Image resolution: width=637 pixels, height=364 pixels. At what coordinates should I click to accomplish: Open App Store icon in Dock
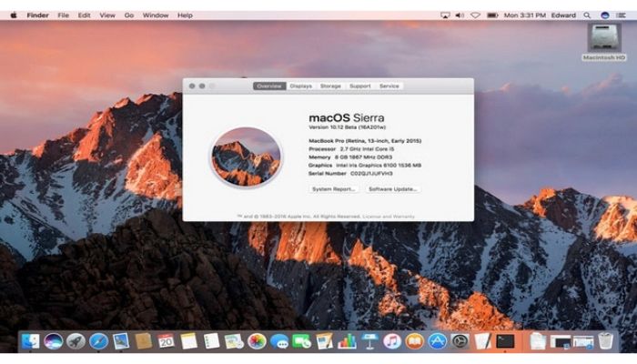(437, 341)
